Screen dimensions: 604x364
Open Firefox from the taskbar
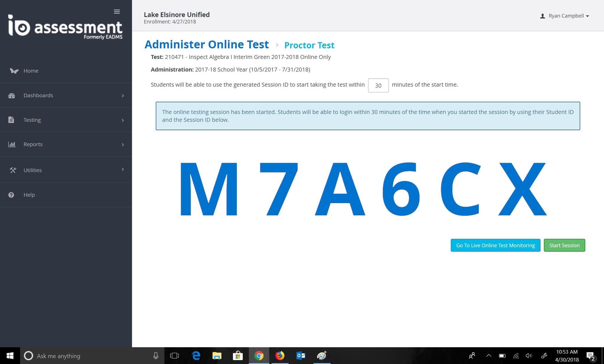280,356
